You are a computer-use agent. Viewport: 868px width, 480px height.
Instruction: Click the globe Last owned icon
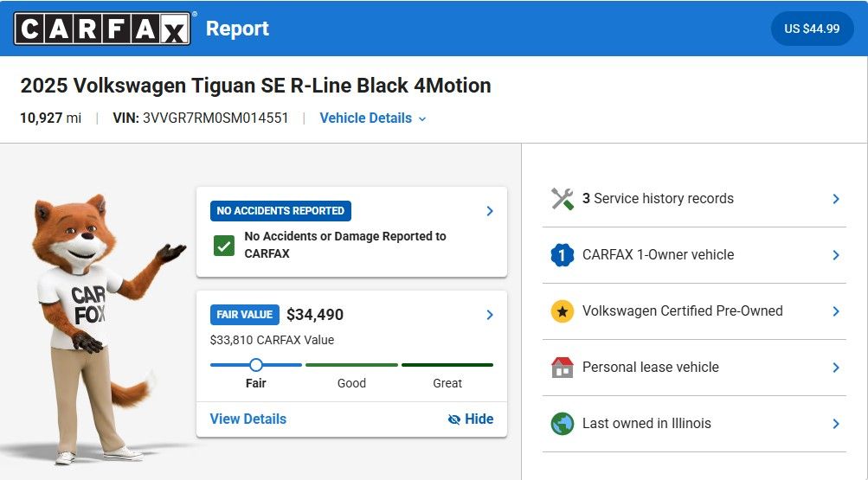tap(563, 424)
